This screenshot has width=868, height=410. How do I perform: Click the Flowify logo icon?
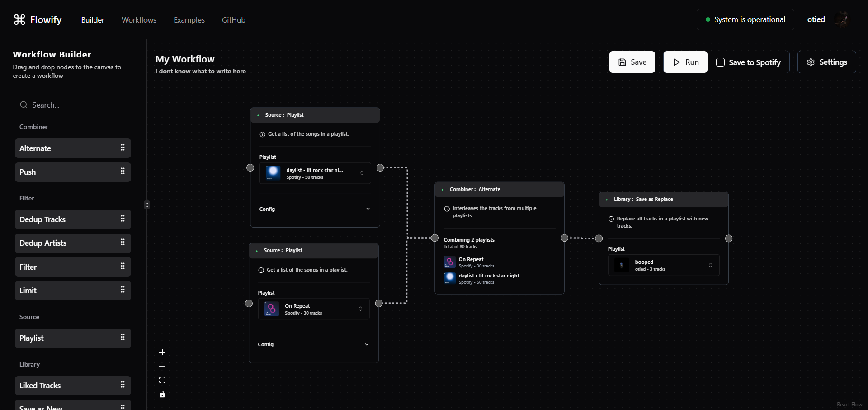pyautogui.click(x=19, y=19)
